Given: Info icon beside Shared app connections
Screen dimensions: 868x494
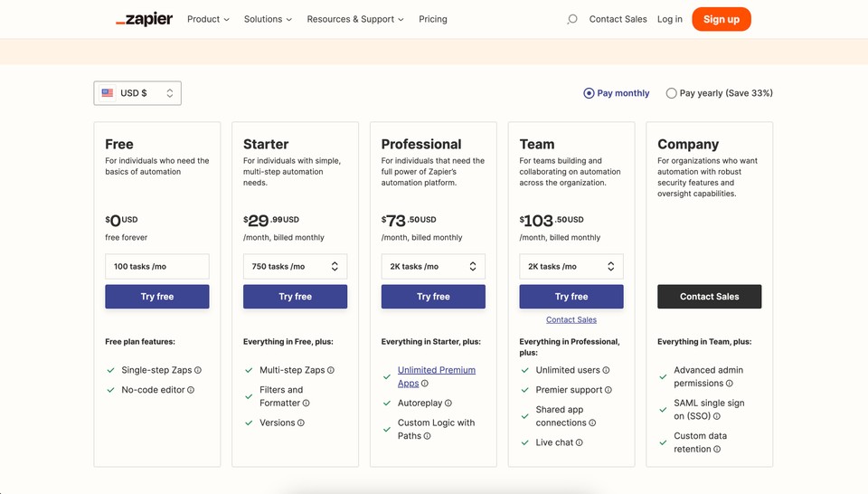Looking at the screenshot, I should [x=592, y=423].
